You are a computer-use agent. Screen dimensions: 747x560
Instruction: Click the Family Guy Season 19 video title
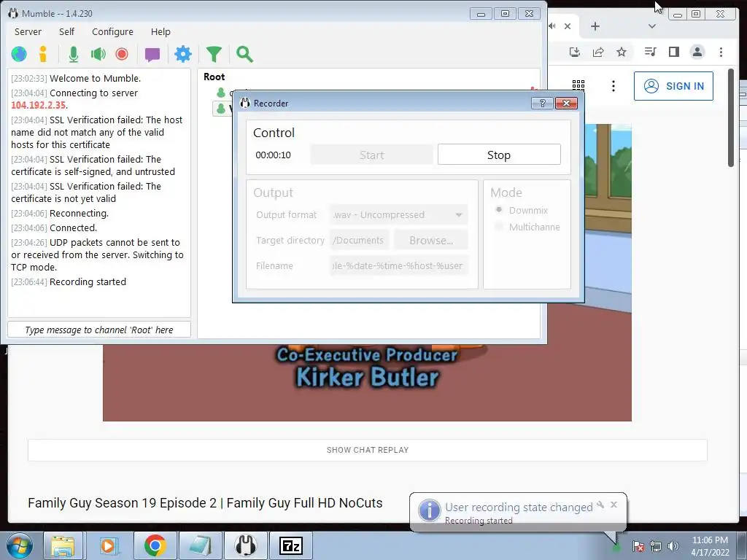205,503
